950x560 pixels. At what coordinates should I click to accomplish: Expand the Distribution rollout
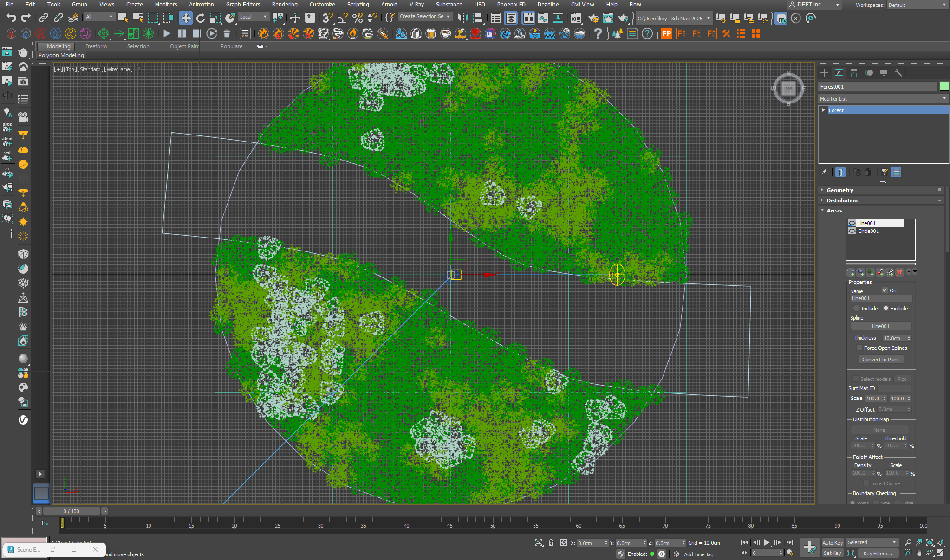click(x=841, y=200)
